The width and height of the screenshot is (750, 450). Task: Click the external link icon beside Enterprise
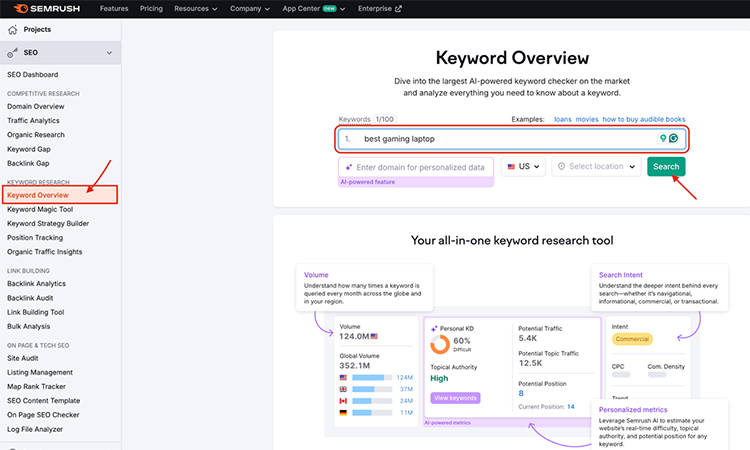[x=398, y=9]
